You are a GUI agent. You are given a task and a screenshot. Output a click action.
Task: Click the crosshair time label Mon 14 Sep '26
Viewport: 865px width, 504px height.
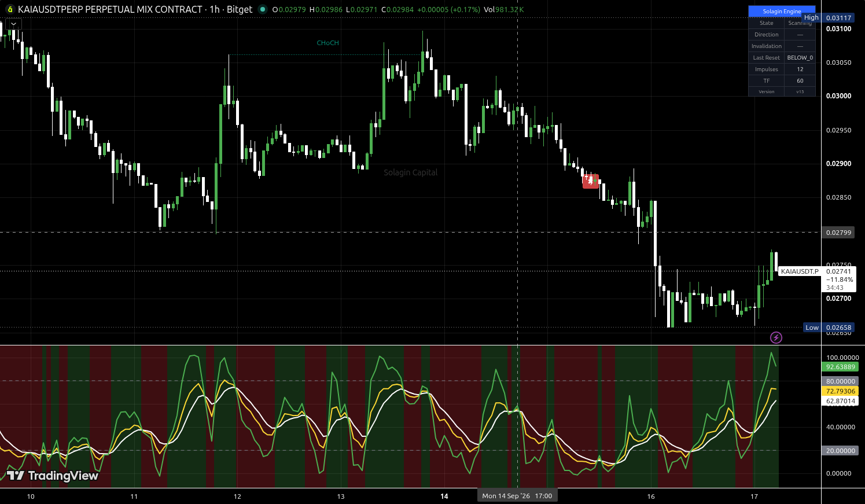[517, 496]
